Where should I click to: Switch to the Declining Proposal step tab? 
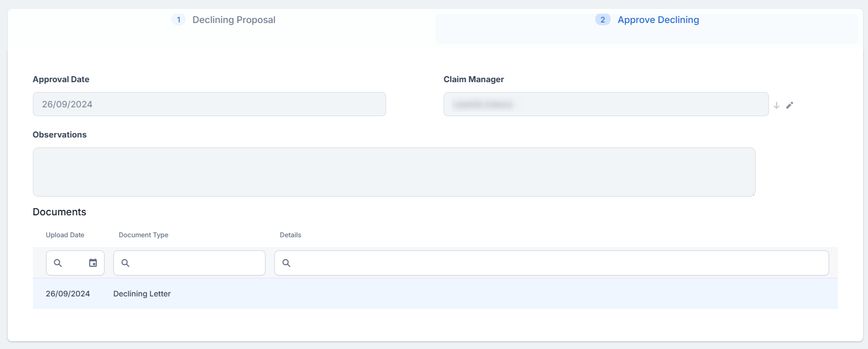[233, 20]
